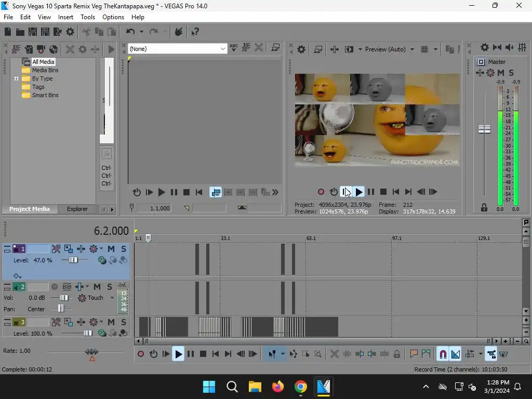Open Auto Ripple dropdown arrow in timeline toolbar
This screenshot has height=399, width=532.
click(x=481, y=354)
